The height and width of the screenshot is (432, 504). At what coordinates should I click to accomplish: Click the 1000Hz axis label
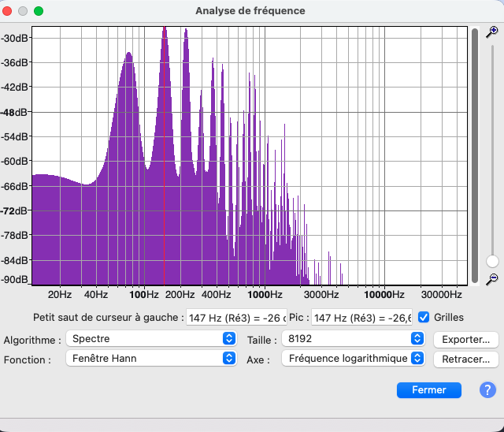point(265,295)
